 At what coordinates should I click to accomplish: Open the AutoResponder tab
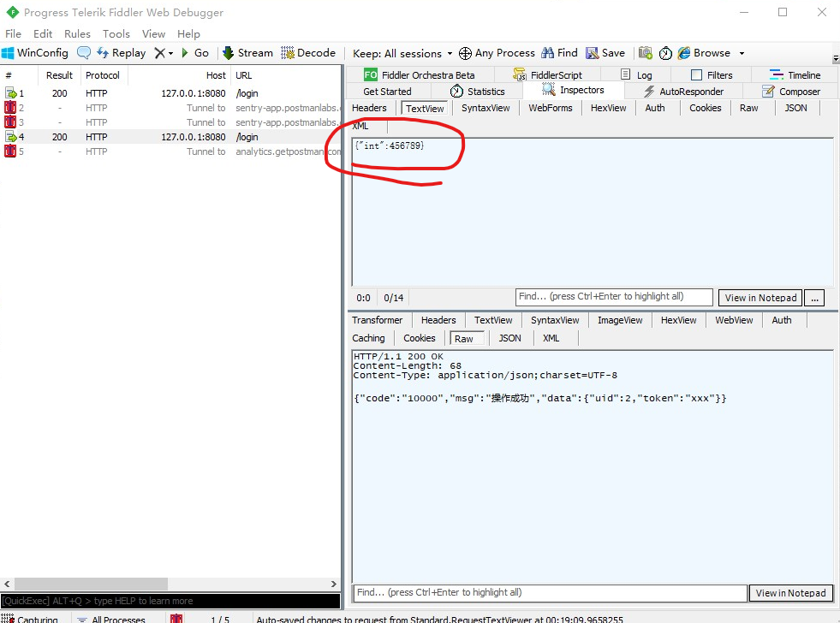tap(683, 92)
